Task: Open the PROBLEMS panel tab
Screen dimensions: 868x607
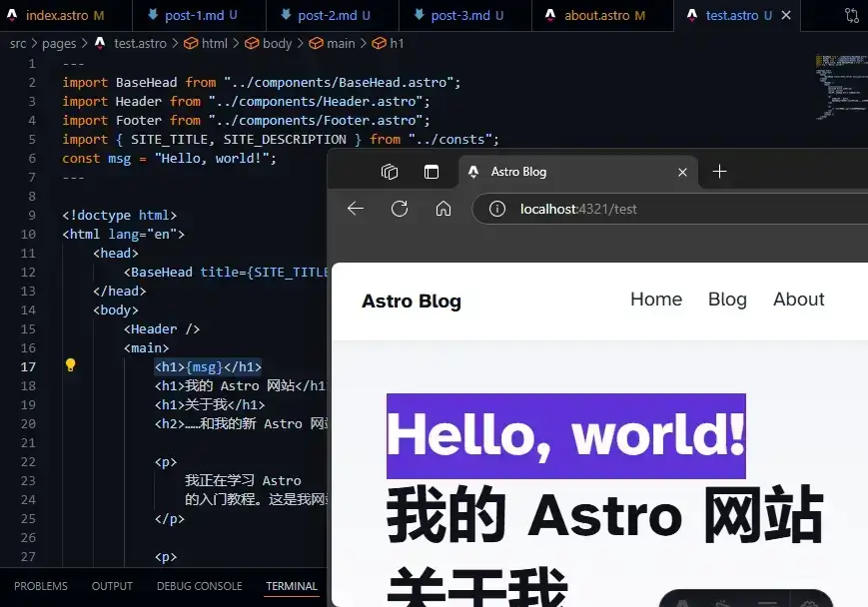Action: pos(40,586)
